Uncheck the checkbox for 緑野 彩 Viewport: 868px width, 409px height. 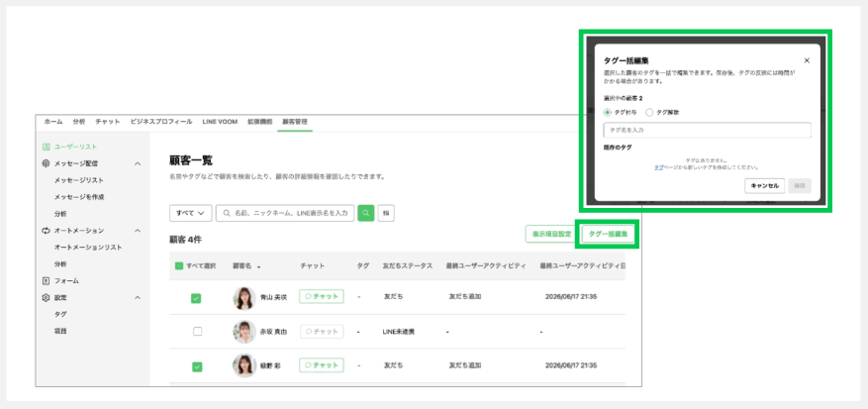coord(197,366)
